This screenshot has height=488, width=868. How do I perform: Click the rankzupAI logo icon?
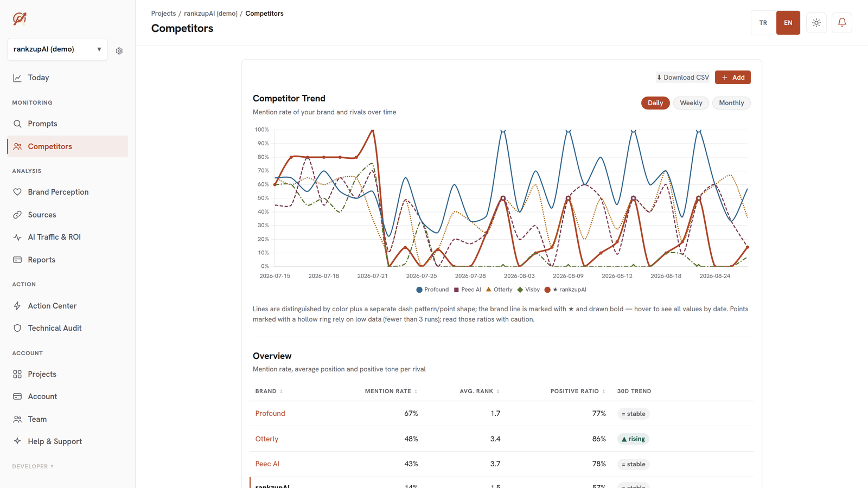20,19
